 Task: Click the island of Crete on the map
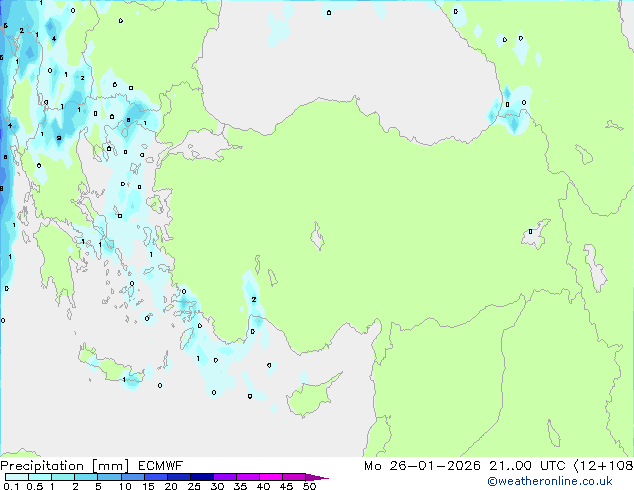coord(111,366)
